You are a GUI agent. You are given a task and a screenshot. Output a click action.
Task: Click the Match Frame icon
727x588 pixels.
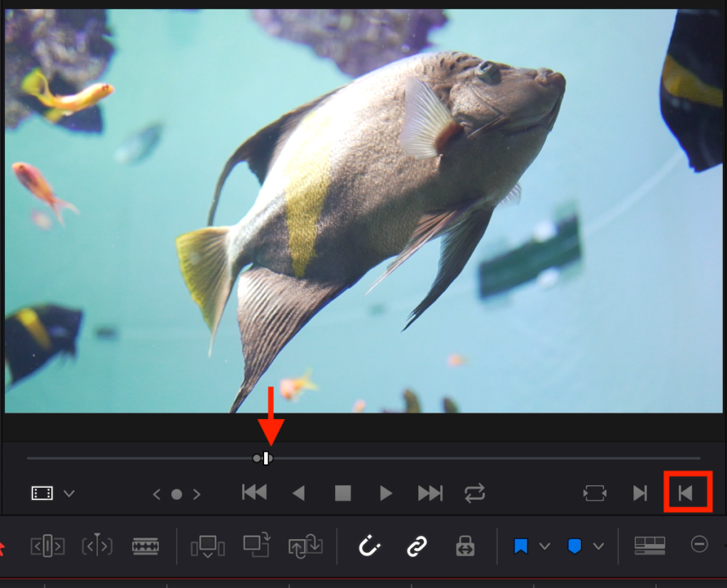pos(595,493)
